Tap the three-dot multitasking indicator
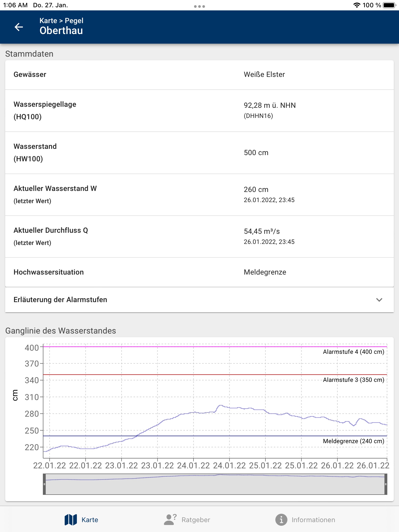This screenshot has width=399, height=532. click(199, 6)
